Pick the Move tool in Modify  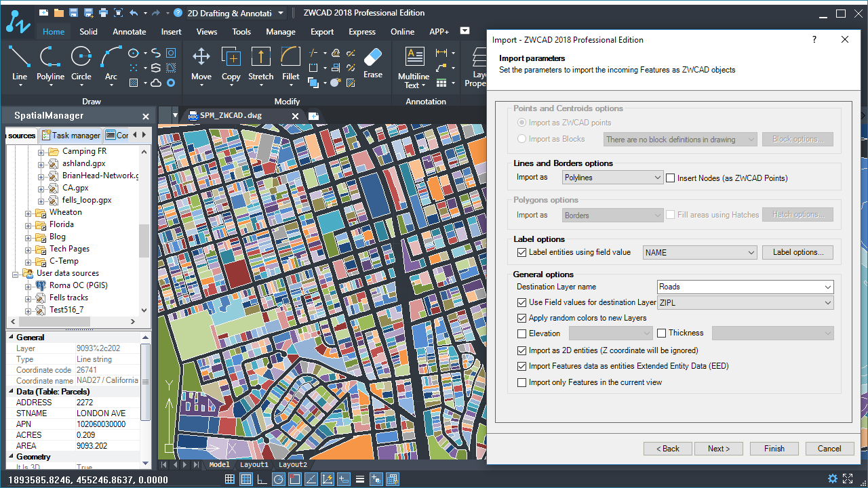(x=201, y=64)
